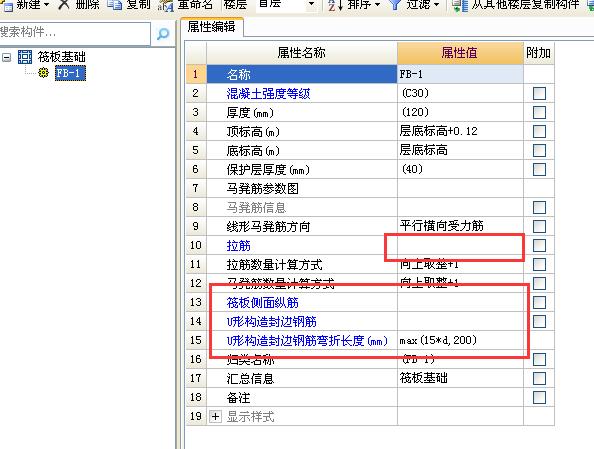The image size is (594, 449).
Task: Click the 层底标高+0.12 value
Action: click(460, 131)
